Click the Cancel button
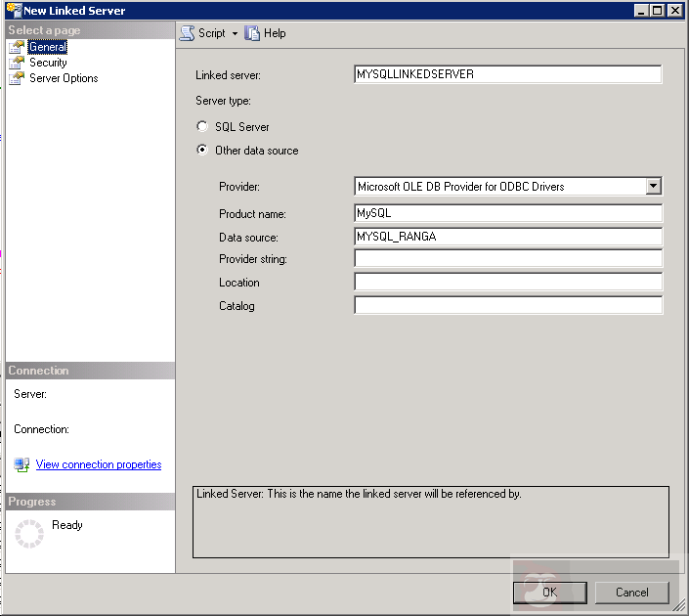 pyautogui.click(x=632, y=593)
